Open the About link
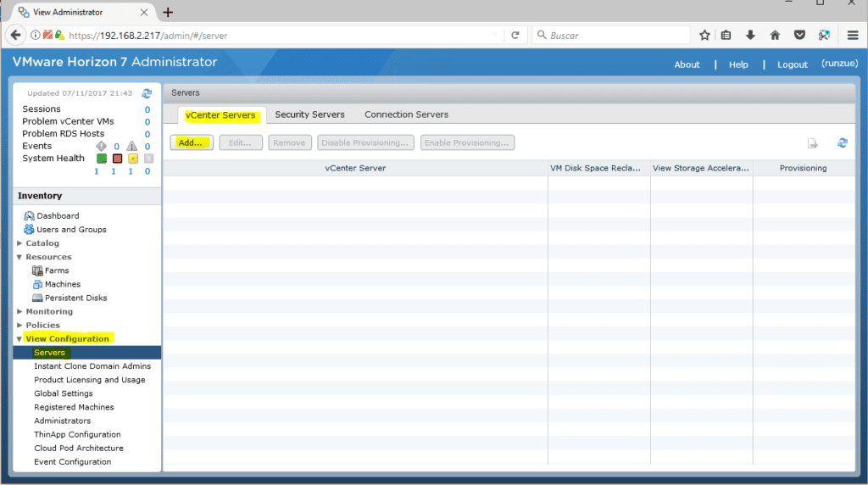The height and width of the screenshot is (485, 868). [687, 64]
